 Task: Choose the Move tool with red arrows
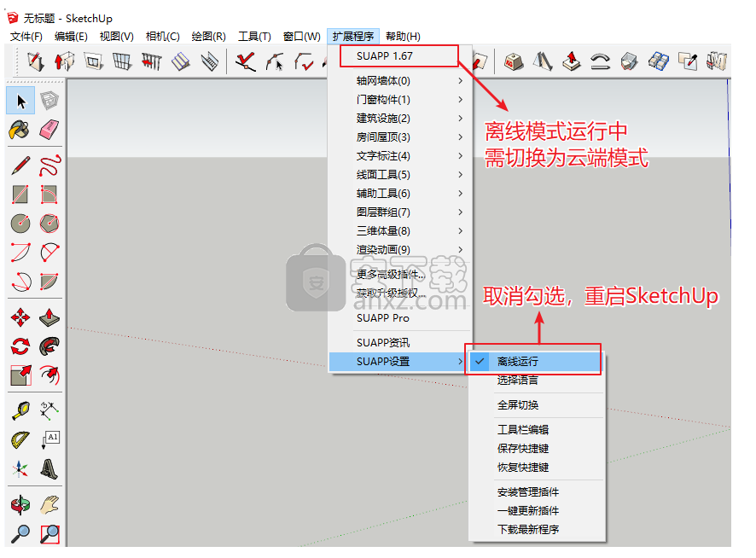[x=20, y=317]
